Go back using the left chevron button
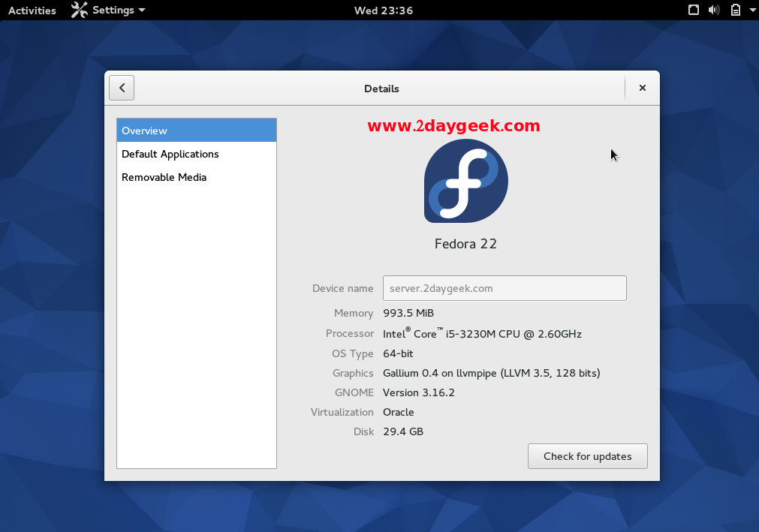Screen dimensions: 759x532 coord(122,88)
